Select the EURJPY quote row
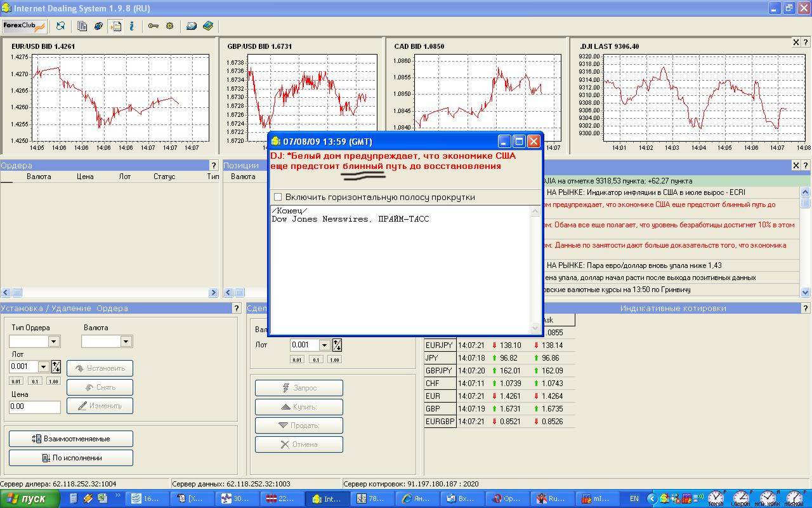 (x=500, y=345)
